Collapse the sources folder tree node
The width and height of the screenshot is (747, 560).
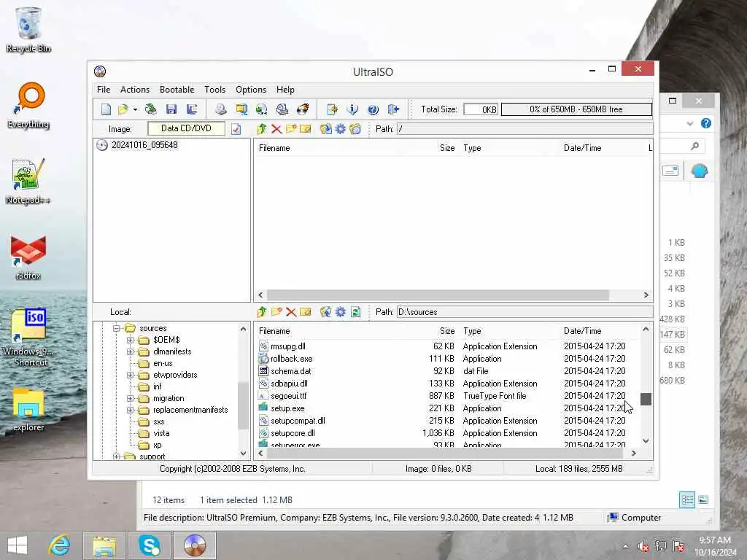click(x=116, y=328)
